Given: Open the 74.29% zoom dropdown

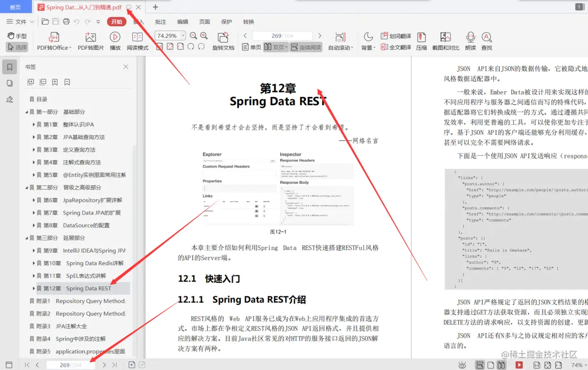Looking at the screenshot, I should coord(183,36).
